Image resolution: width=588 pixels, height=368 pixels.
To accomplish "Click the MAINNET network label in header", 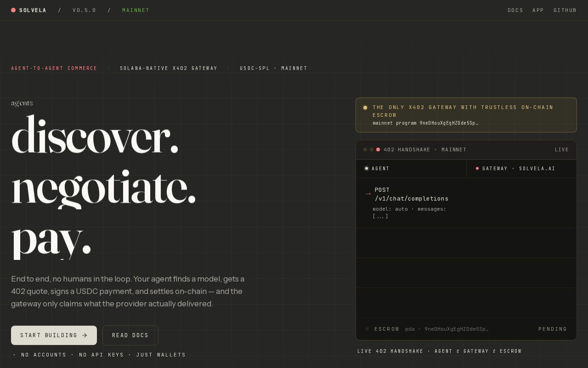I will (136, 10).
